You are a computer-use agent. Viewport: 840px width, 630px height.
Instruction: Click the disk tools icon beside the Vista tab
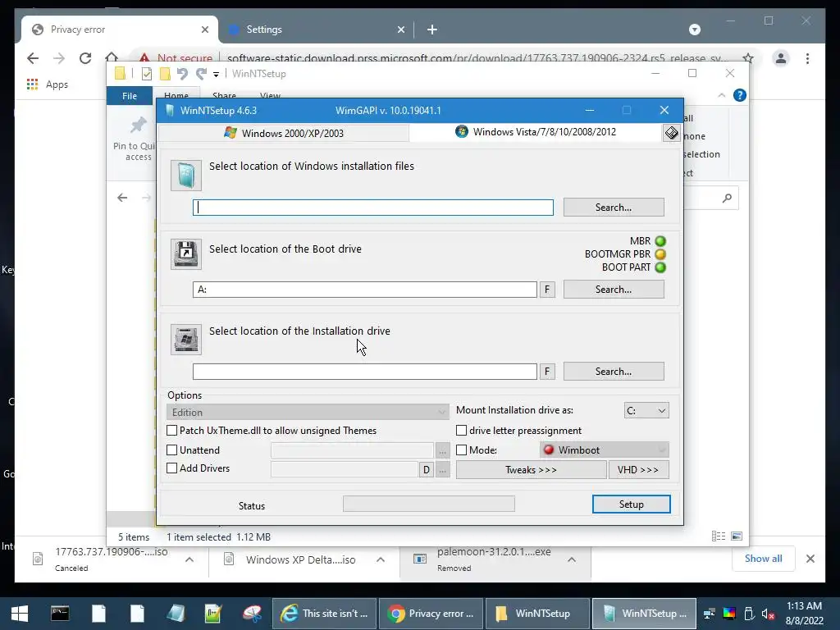(x=671, y=133)
